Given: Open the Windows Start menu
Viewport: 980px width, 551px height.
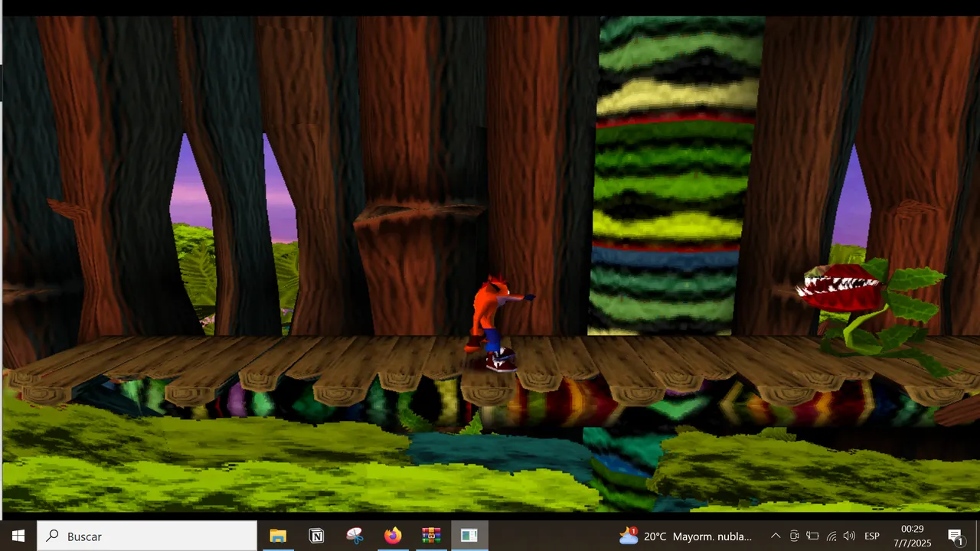Looking at the screenshot, I should pyautogui.click(x=18, y=536).
